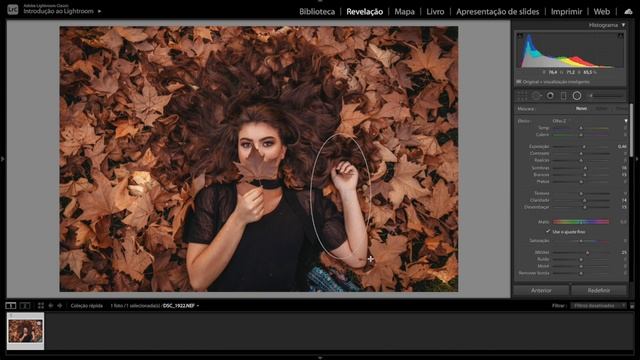The height and width of the screenshot is (360, 640).
Task: Open the Web module
Action: [602, 11]
